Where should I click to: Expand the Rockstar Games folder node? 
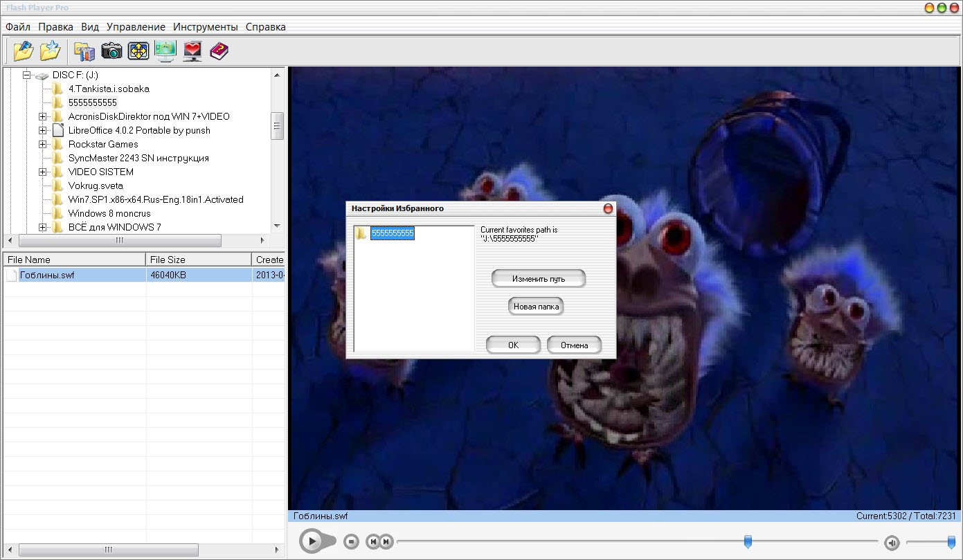coord(43,144)
